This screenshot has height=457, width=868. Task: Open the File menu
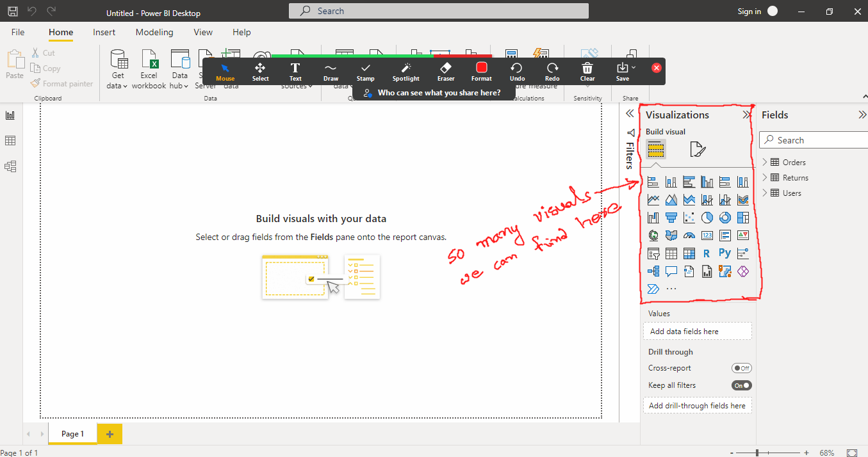pyautogui.click(x=18, y=32)
